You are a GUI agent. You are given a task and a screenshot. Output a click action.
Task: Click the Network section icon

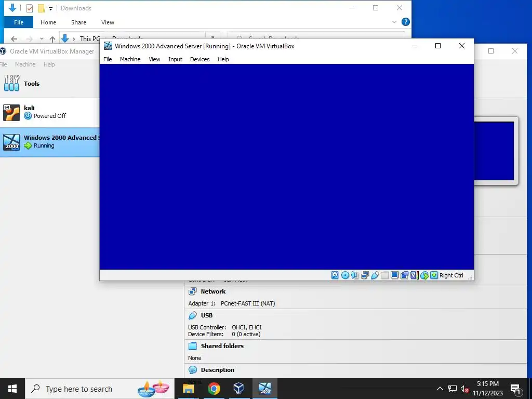[x=192, y=291]
